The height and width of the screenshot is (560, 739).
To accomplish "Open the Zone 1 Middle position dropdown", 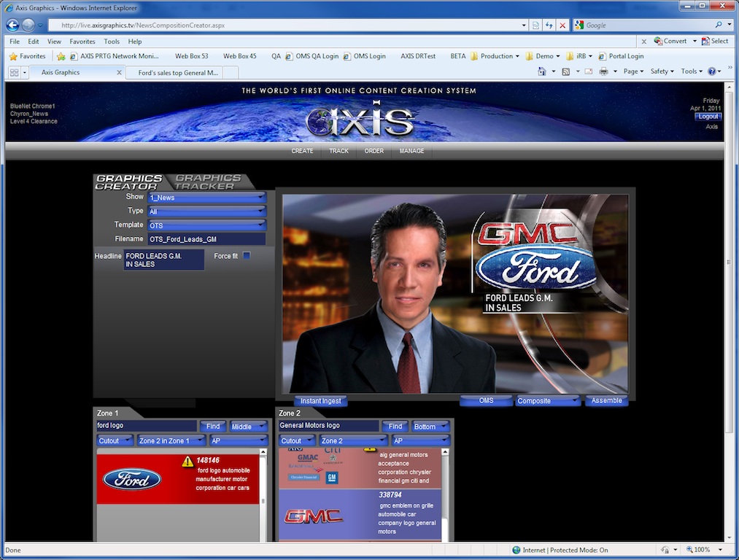I will (x=248, y=427).
